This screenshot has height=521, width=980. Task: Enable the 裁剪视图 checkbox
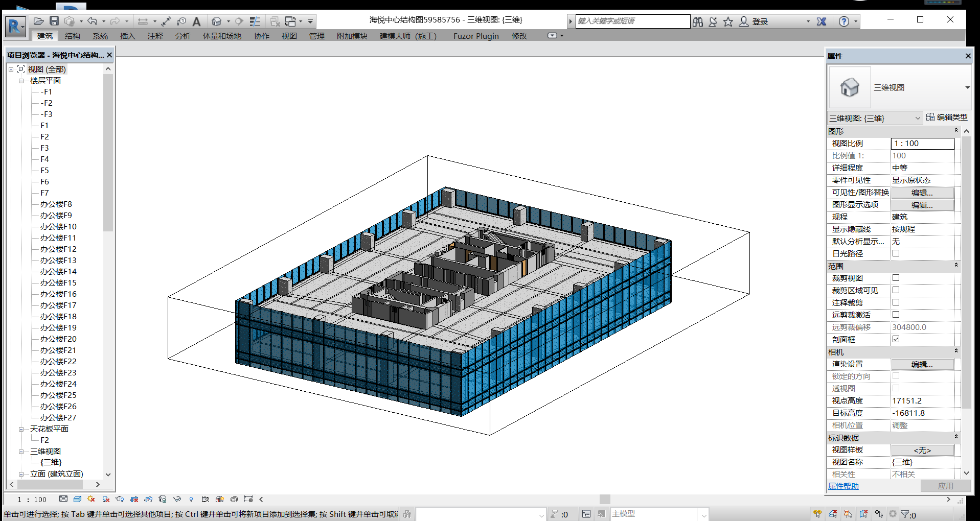(x=896, y=278)
